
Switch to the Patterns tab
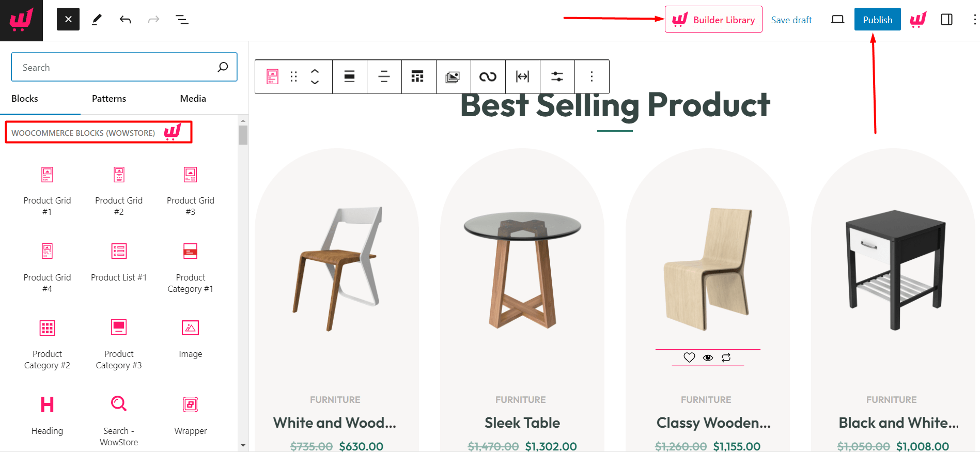coord(109,99)
